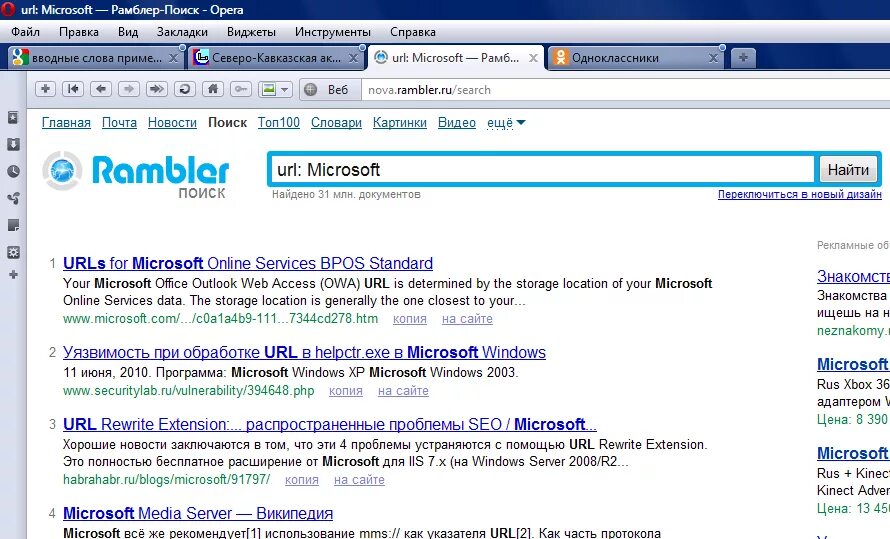Screen dimensions: 890x539
Task: Click the Rambler logo
Action: pos(136,175)
